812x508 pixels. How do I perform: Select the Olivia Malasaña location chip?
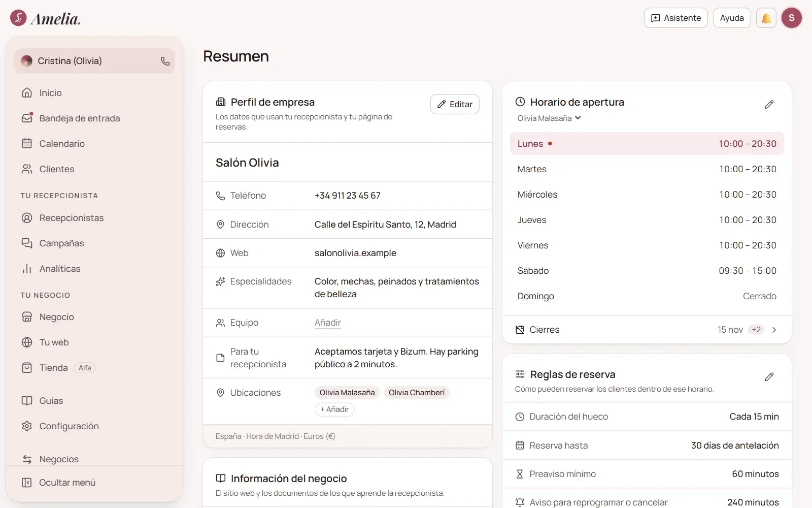(347, 393)
